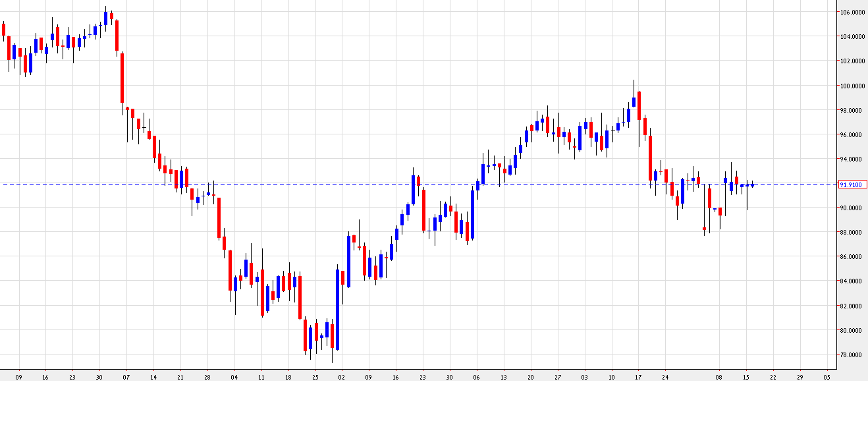Click the dashed current-price horizontal line
Screen dimensions: 868x427
[418, 184]
